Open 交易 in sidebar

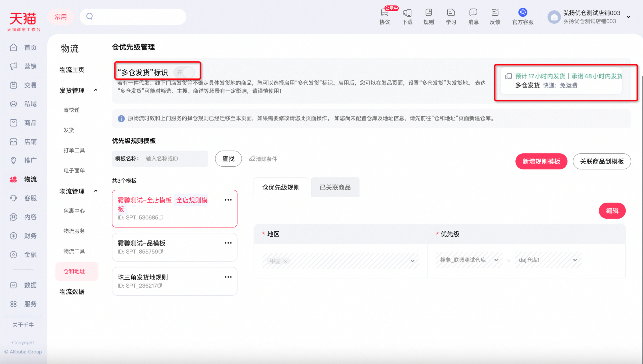point(23,85)
